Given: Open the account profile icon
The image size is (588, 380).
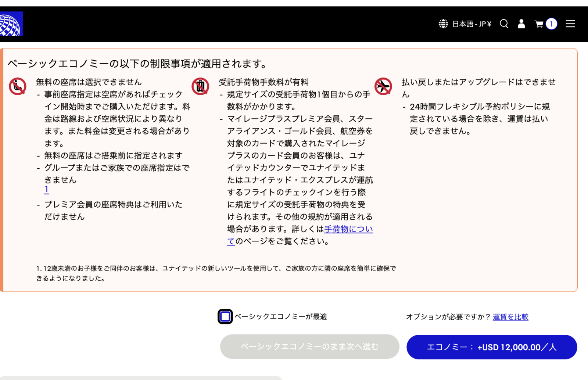Looking at the screenshot, I should click(521, 24).
